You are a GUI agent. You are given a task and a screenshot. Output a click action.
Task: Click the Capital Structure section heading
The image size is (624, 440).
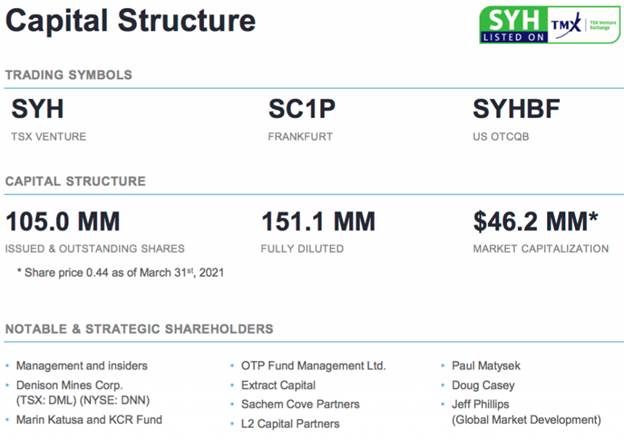[76, 181]
